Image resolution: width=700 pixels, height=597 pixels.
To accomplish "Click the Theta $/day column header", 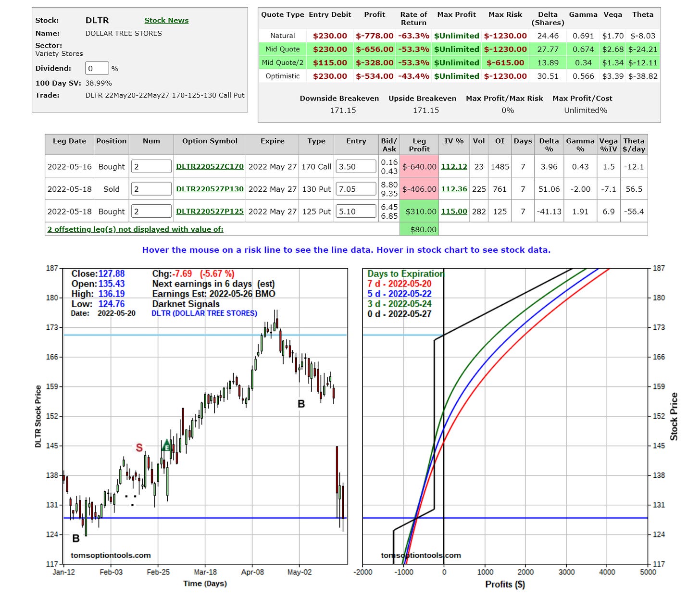I will (634, 145).
